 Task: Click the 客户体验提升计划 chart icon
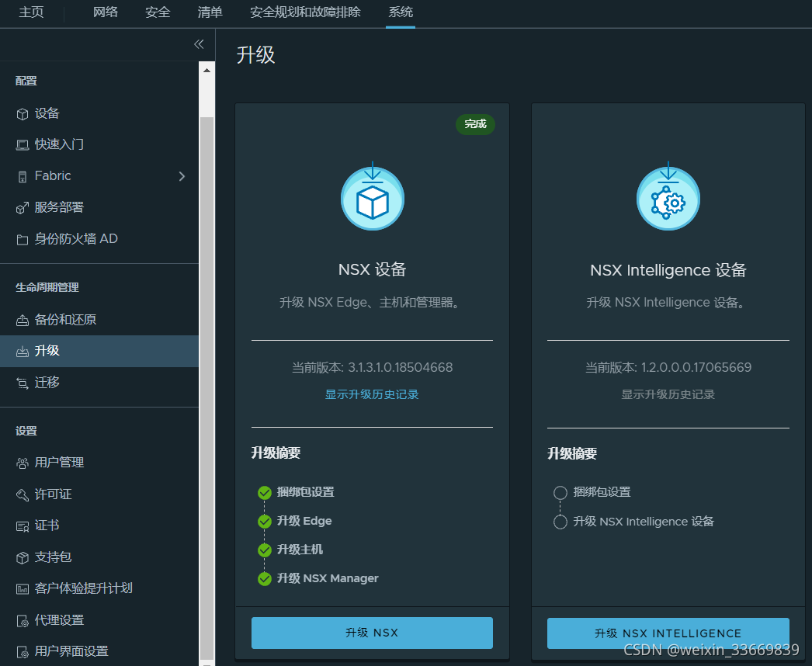[x=23, y=589]
